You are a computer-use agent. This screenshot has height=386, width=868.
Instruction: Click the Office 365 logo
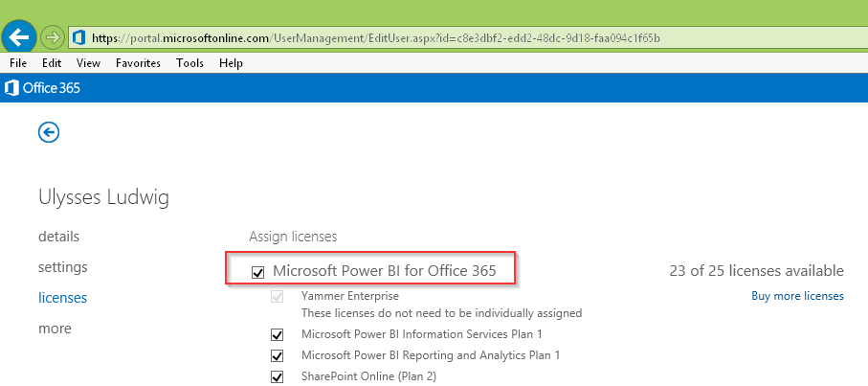click(43, 87)
